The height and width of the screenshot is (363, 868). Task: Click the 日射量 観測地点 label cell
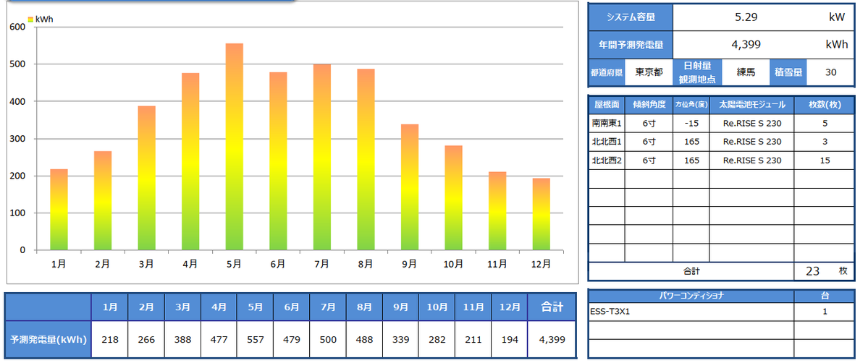point(697,72)
